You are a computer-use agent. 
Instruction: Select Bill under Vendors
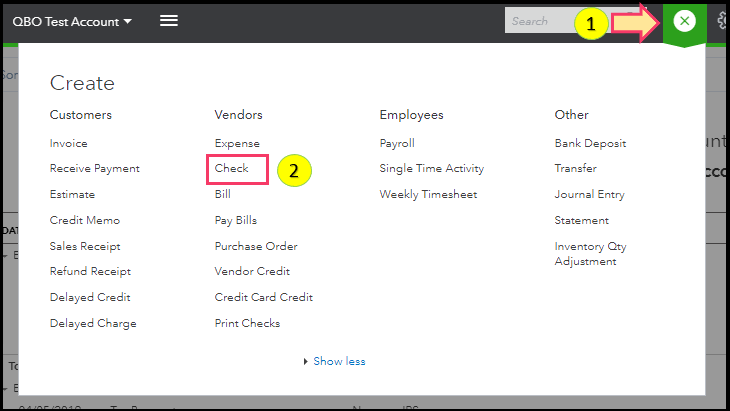coord(222,194)
